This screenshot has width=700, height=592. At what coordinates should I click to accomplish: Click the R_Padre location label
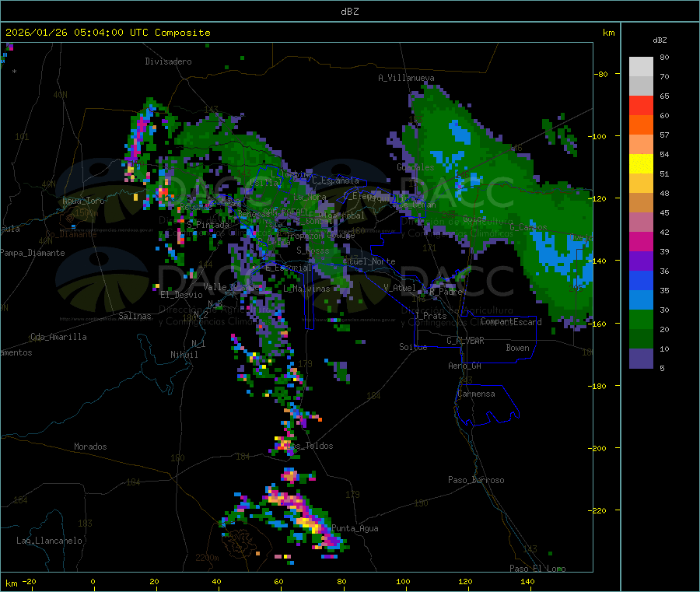446,292
